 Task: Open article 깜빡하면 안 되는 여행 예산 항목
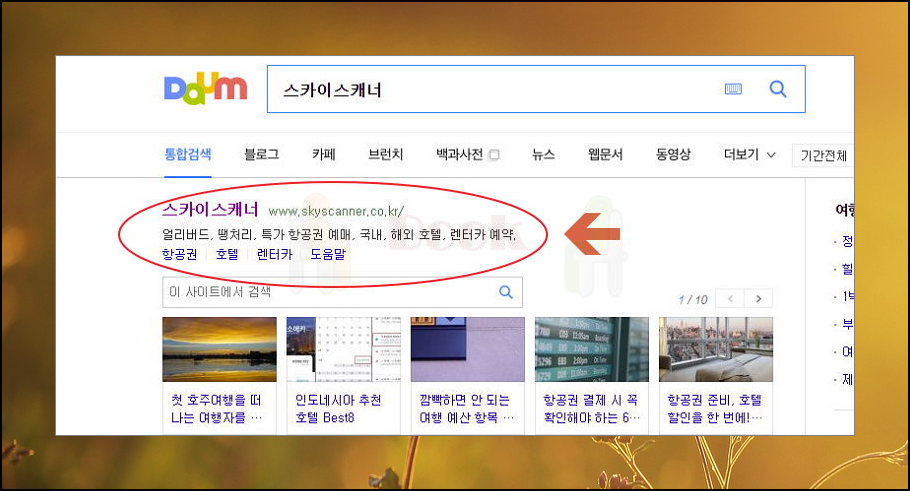coord(467,409)
